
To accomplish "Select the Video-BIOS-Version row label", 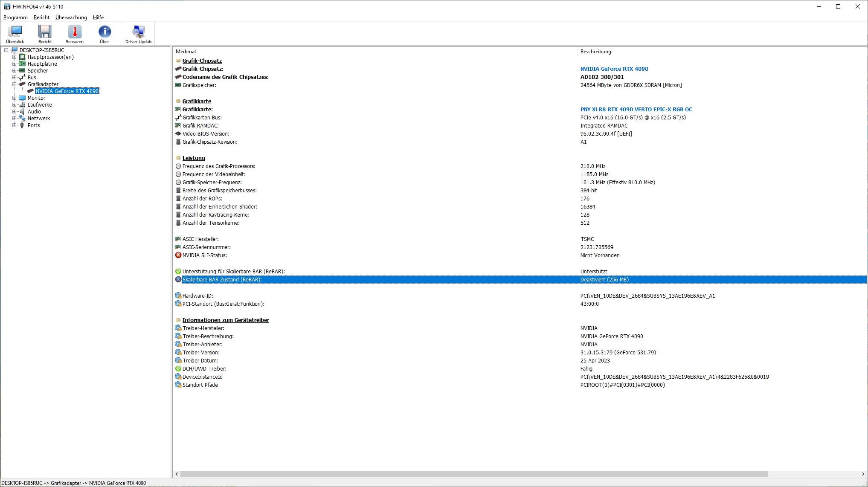I will point(206,134).
